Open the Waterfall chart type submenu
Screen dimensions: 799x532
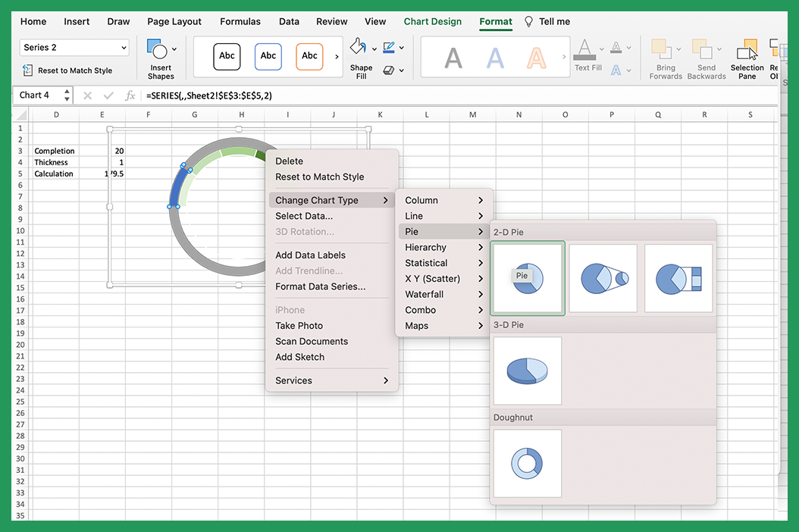(443, 295)
